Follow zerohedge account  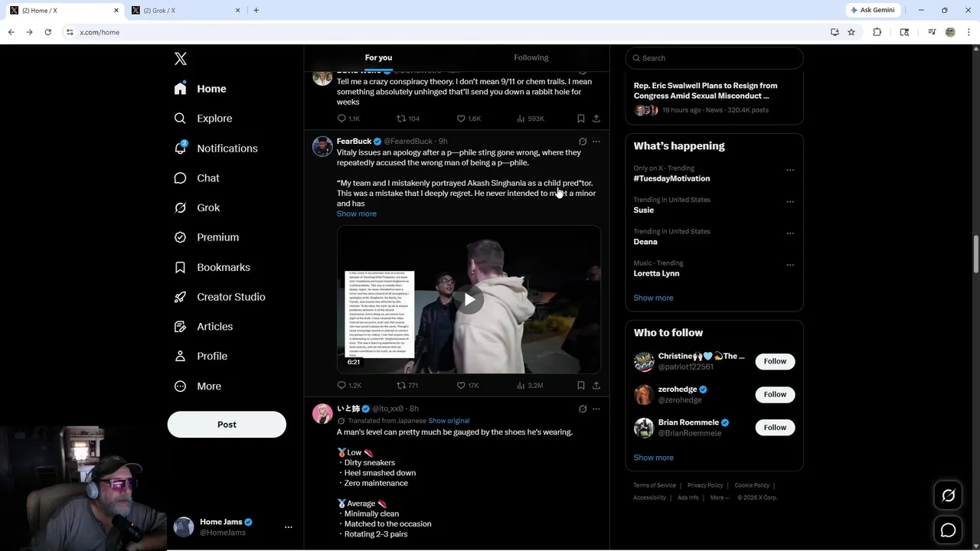[x=775, y=394]
